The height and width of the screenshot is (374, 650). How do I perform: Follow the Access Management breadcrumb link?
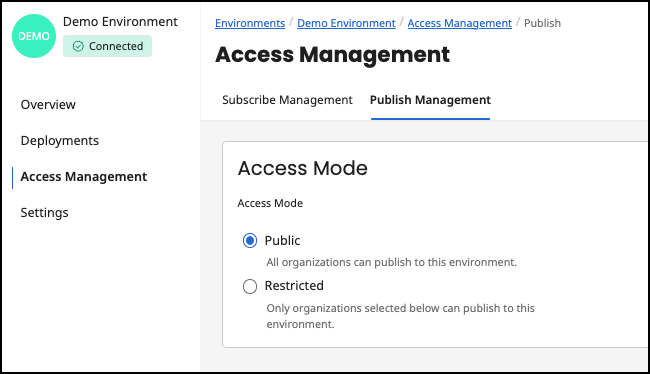460,23
